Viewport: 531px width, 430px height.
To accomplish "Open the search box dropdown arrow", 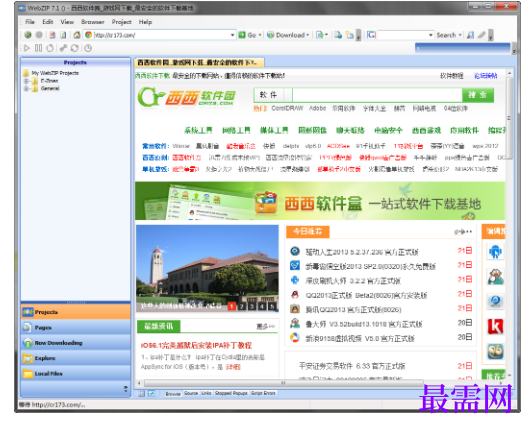I will [x=431, y=35].
